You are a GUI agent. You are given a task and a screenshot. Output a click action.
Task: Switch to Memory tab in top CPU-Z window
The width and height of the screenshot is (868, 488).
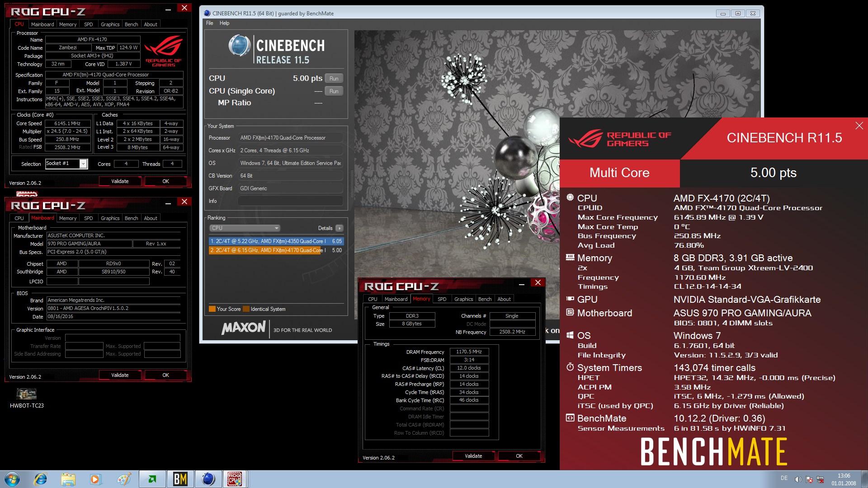[x=68, y=24]
